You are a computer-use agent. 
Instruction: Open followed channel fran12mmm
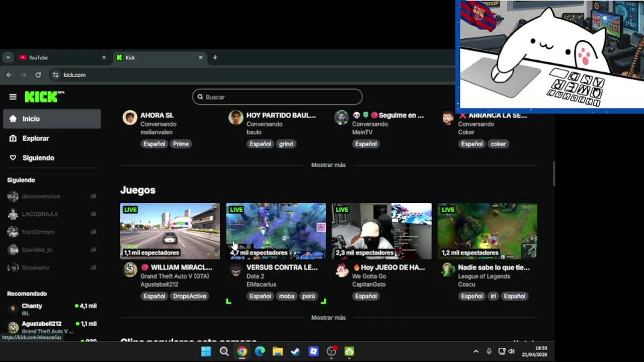(x=51, y=232)
